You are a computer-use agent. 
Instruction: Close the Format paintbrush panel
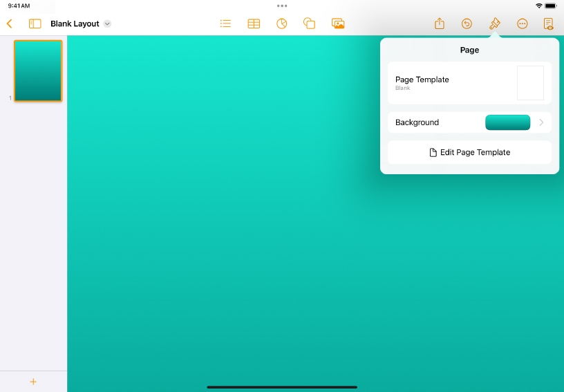point(494,24)
